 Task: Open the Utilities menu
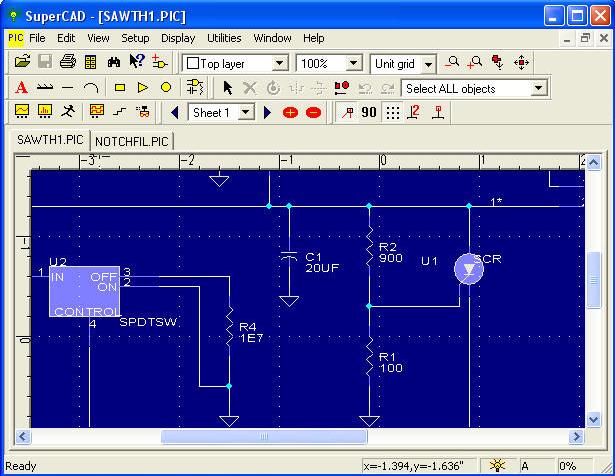point(224,38)
